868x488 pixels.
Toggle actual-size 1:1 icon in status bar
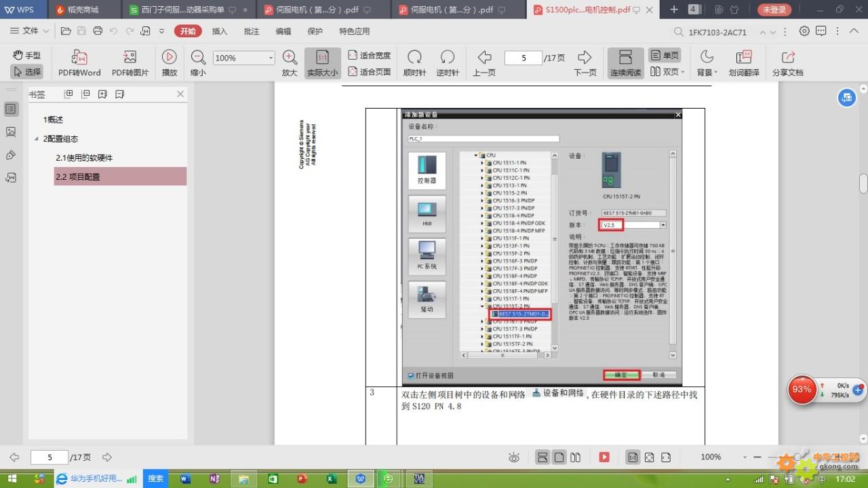coord(632,457)
